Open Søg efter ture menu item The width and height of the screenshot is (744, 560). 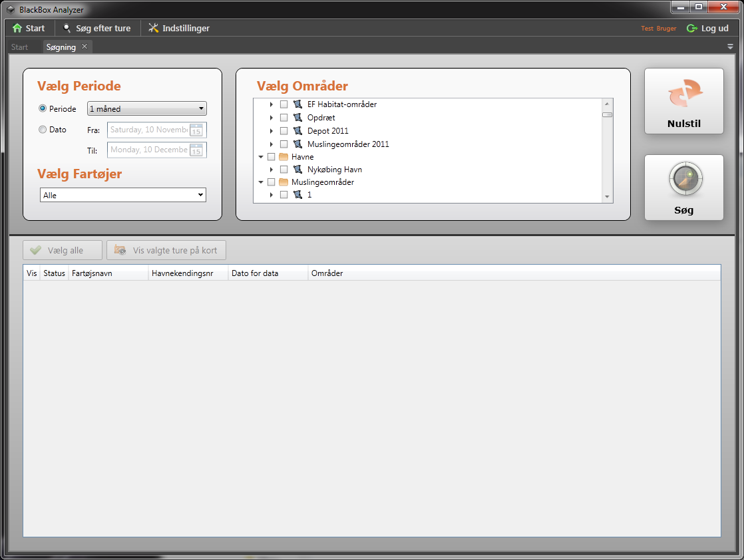pos(97,29)
